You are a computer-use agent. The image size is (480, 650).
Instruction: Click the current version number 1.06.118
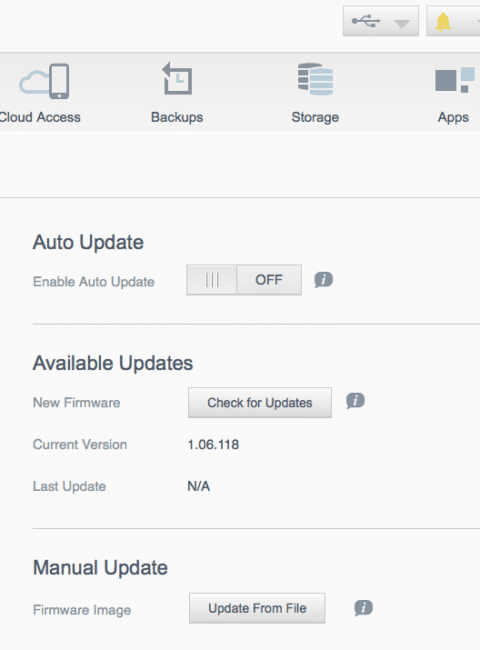click(x=213, y=445)
